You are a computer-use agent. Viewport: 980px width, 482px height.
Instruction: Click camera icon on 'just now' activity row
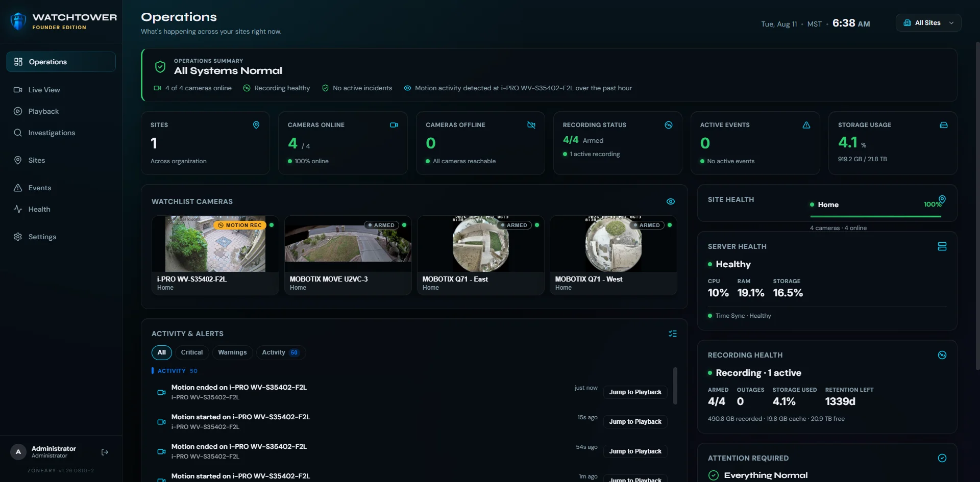(161, 392)
